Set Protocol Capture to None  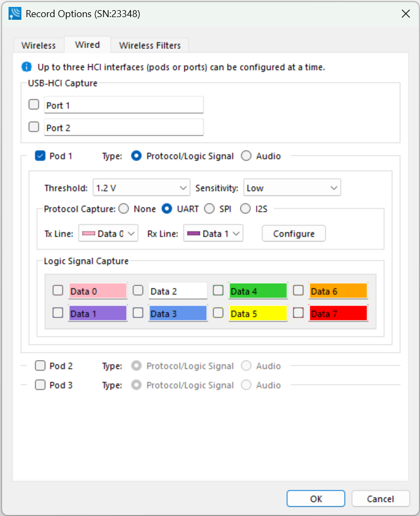point(124,209)
